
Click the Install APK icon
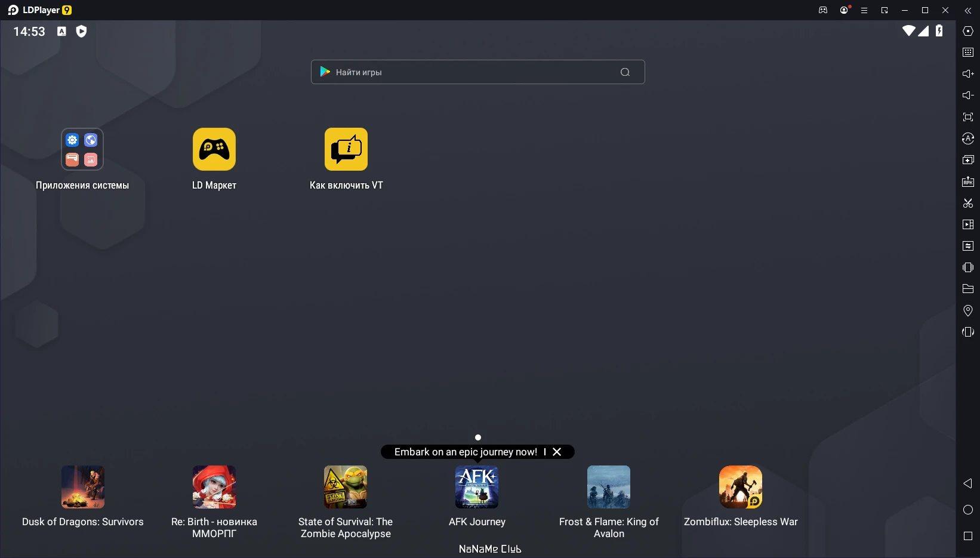point(968,181)
